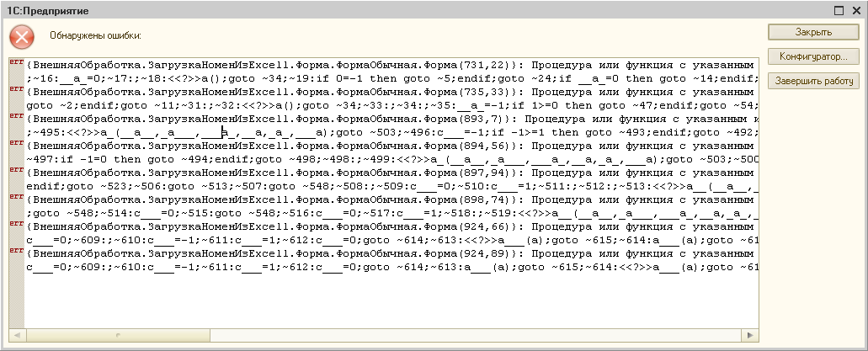Click code line starting ;~495:<<?>>a_

tap(391, 132)
